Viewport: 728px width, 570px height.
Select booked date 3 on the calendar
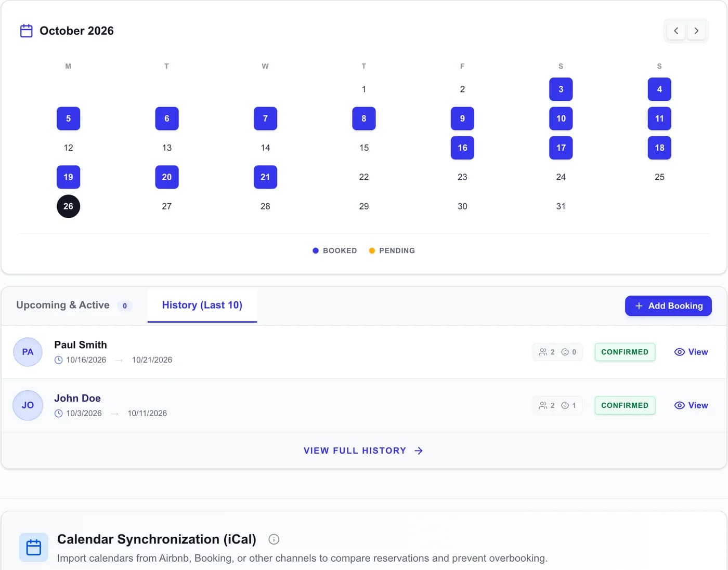click(x=561, y=89)
